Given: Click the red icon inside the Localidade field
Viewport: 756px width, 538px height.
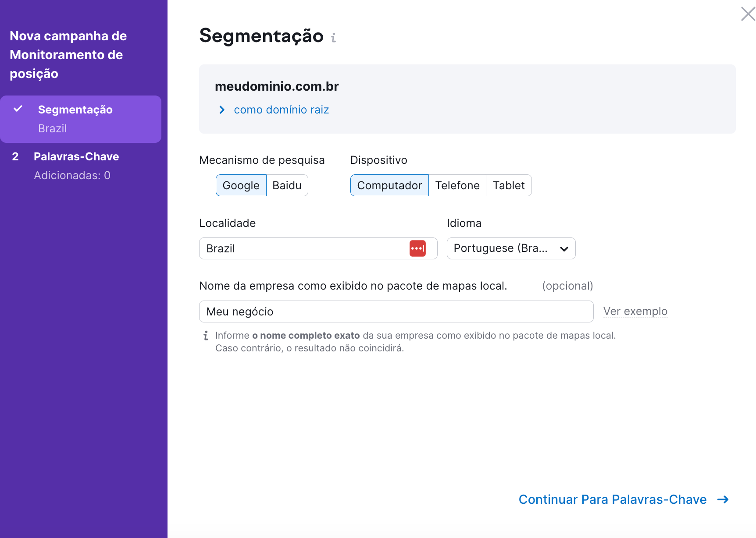Looking at the screenshot, I should [x=417, y=248].
